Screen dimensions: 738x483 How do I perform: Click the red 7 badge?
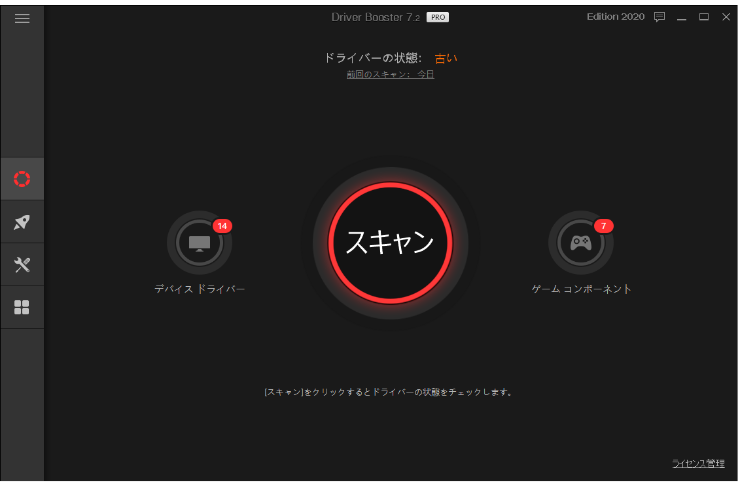coord(603,226)
